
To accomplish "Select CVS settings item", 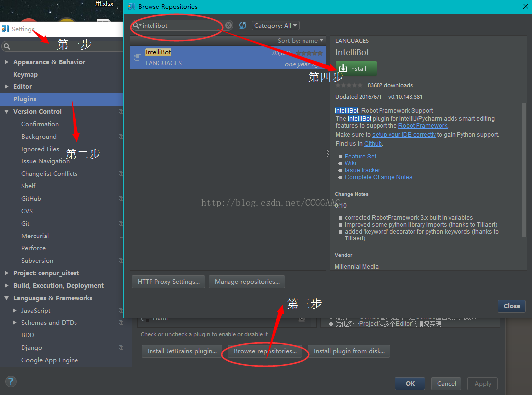I will tap(27, 211).
